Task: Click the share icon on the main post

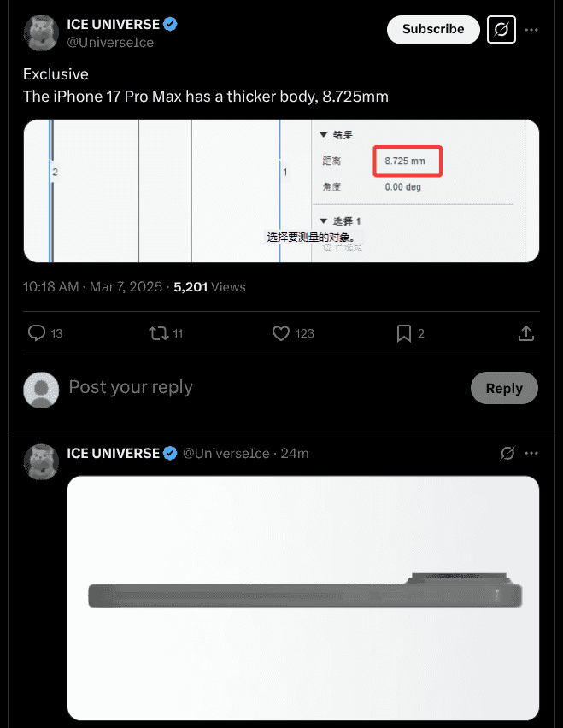Action: (x=527, y=333)
